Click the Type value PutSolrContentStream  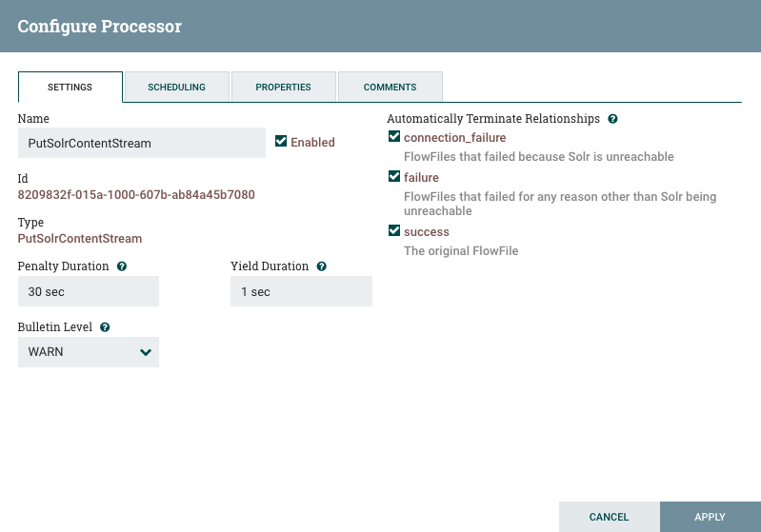80,239
